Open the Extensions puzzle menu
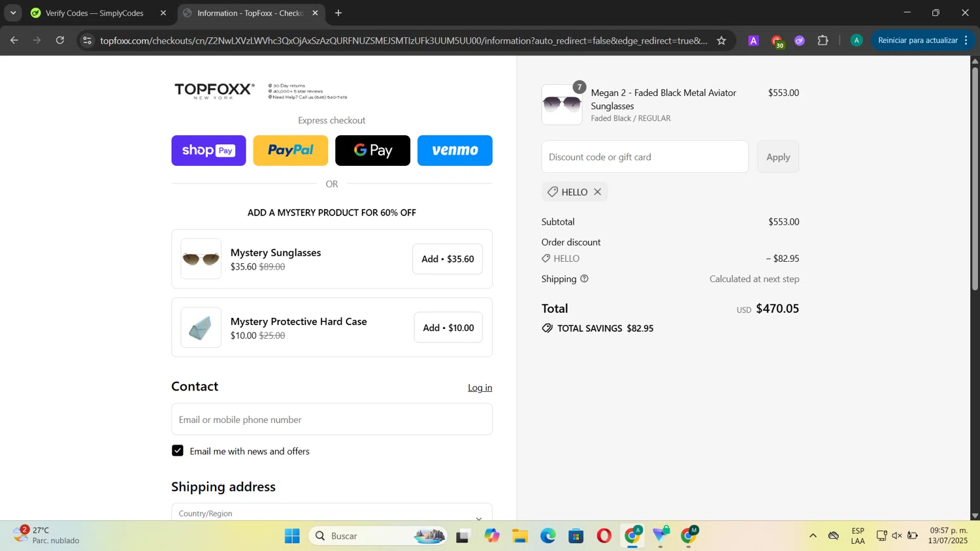 point(823,40)
